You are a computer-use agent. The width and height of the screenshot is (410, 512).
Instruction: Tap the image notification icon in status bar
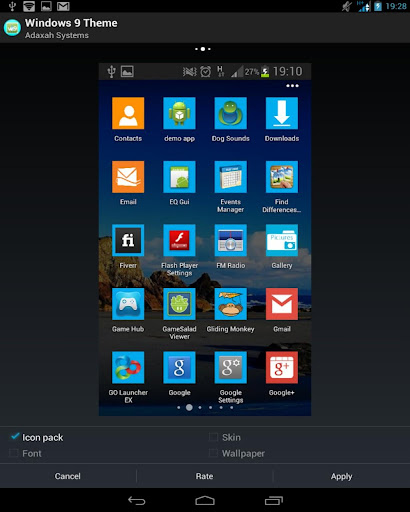pos(46,6)
